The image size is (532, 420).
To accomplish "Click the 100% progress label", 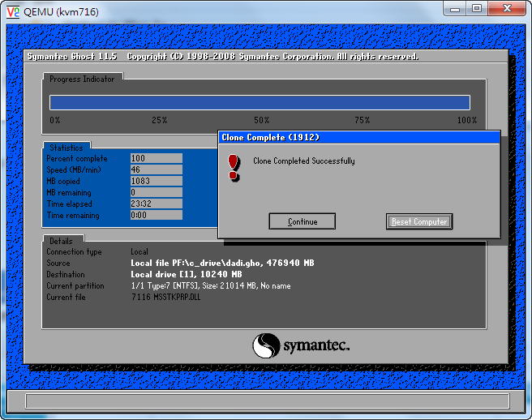I will [467, 120].
